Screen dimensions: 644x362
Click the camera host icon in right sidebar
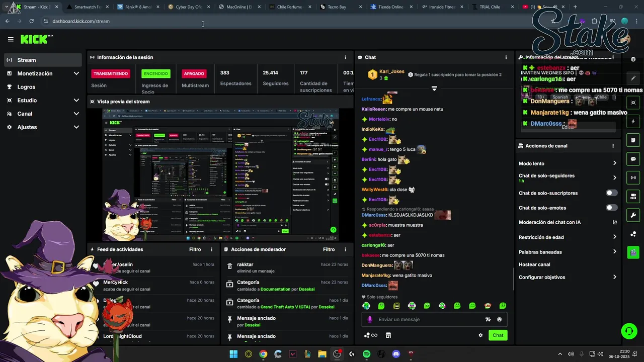[633, 196]
